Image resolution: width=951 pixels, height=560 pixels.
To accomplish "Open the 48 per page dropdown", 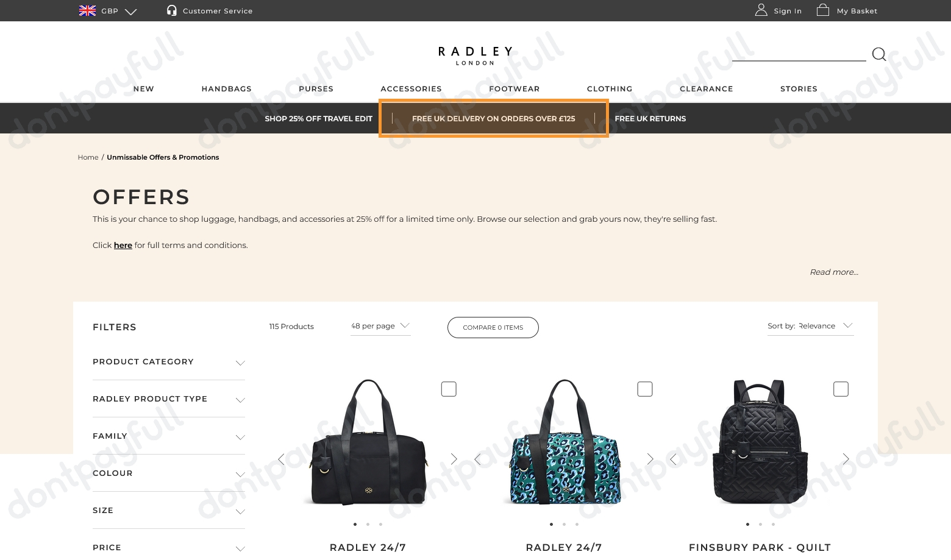I will pyautogui.click(x=380, y=326).
